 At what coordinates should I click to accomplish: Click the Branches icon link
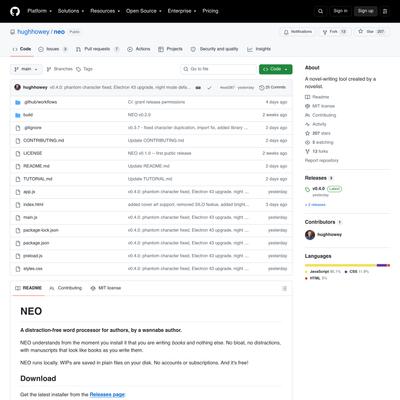(49, 69)
